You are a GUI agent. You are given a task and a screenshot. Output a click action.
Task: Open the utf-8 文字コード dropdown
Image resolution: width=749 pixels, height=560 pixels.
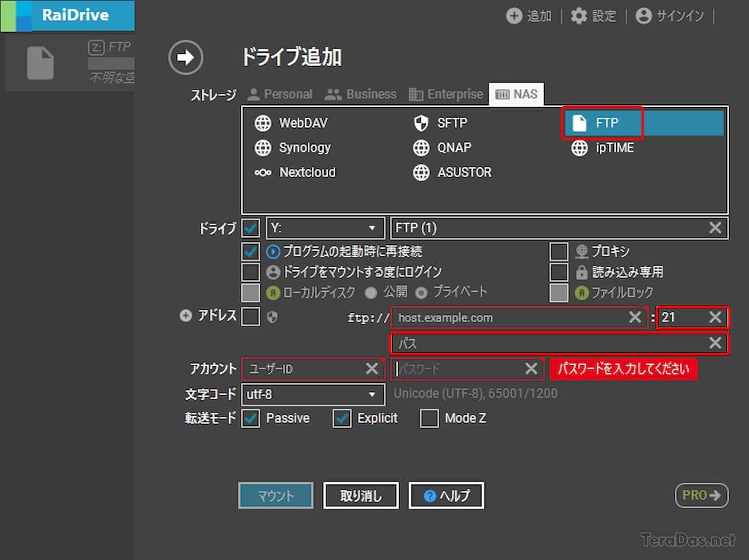313,394
